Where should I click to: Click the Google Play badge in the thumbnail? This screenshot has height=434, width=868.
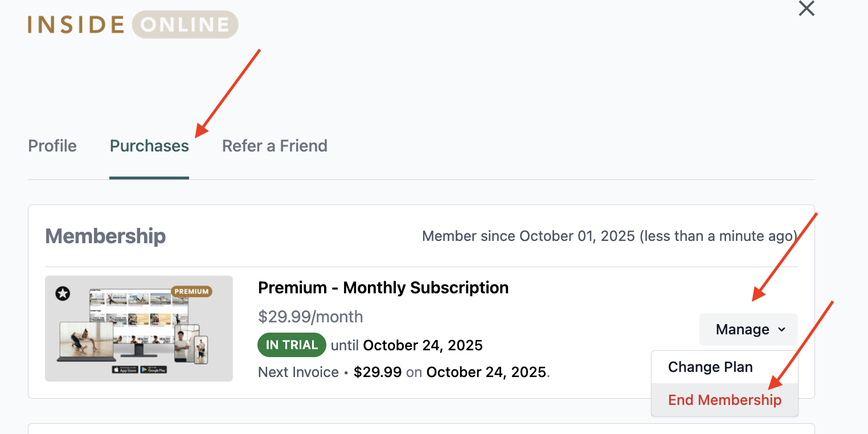click(154, 370)
